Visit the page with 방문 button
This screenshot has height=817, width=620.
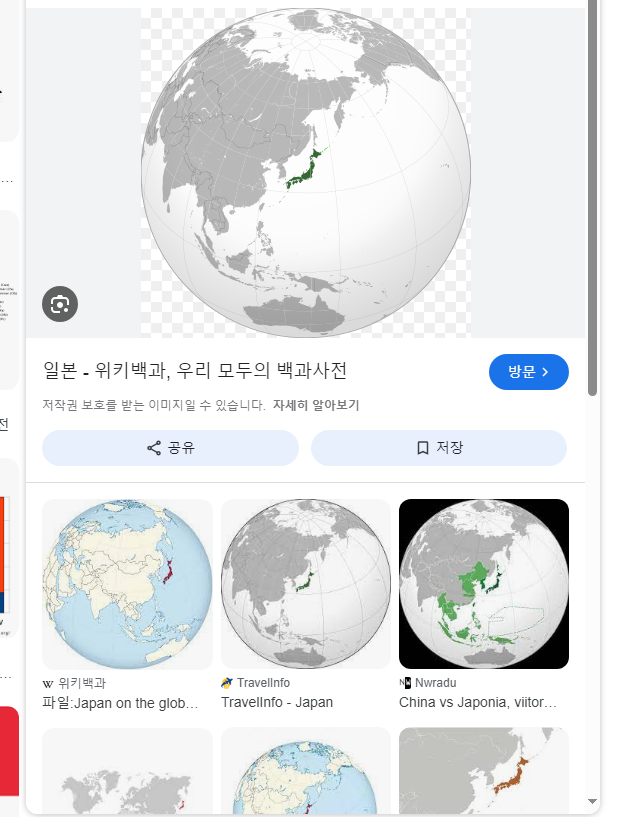529,372
